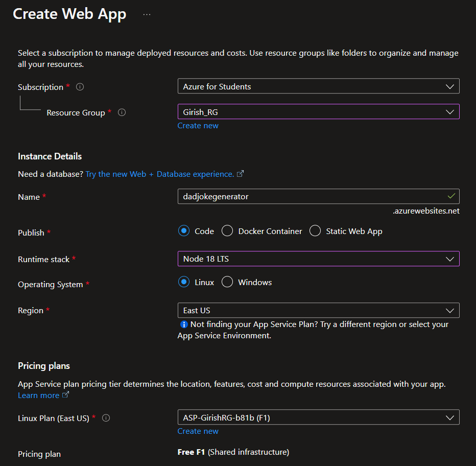Select Windows as the operating system
The height and width of the screenshot is (466, 476).
point(227,282)
